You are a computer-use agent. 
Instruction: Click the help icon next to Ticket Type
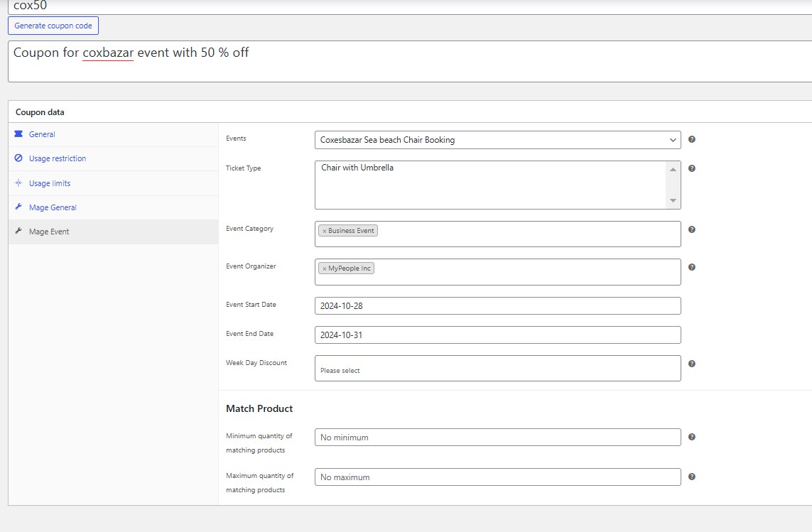[691, 168]
